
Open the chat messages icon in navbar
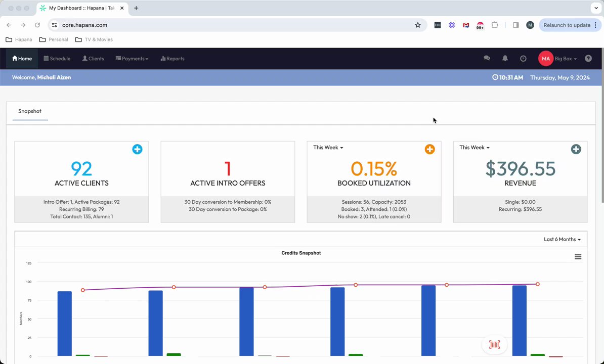pos(487,59)
